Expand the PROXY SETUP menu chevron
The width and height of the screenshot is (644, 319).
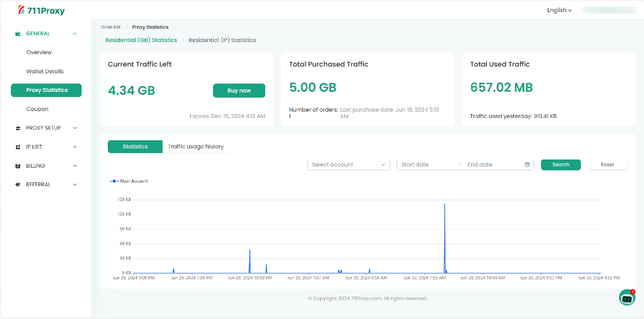pos(75,128)
